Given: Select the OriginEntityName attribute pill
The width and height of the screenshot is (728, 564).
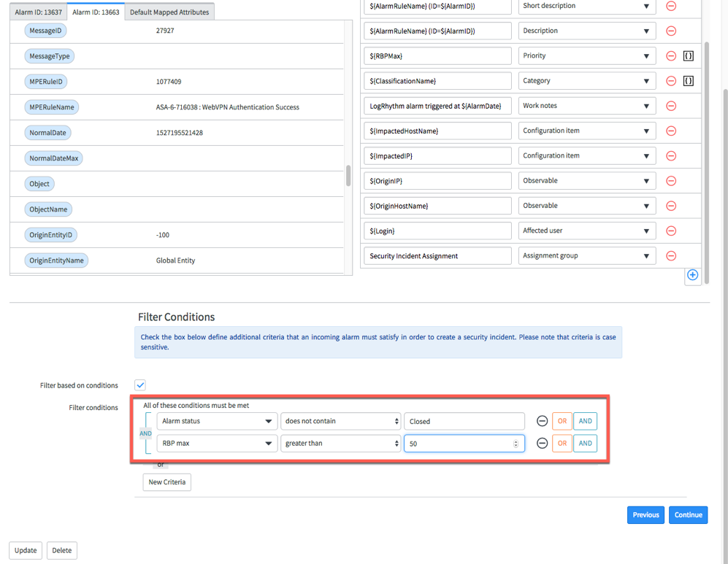Looking at the screenshot, I should point(56,260).
